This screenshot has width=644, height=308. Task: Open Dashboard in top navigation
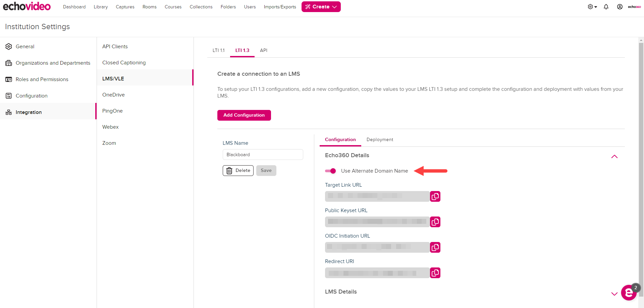pos(74,7)
